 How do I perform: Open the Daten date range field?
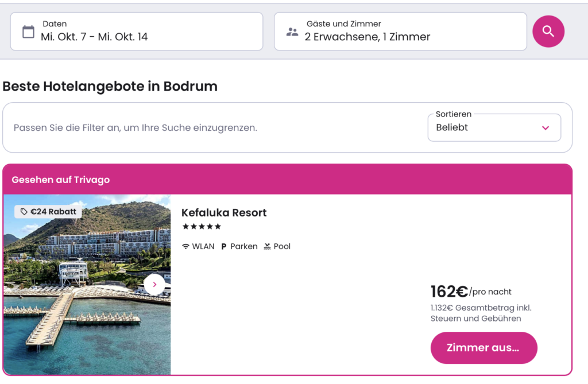point(137,32)
